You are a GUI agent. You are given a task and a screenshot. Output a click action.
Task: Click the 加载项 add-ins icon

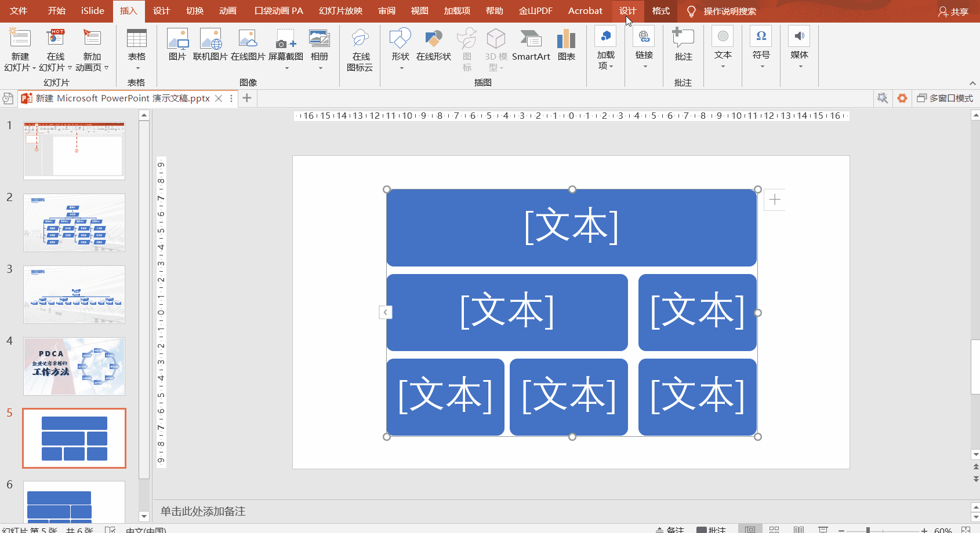tap(605, 36)
